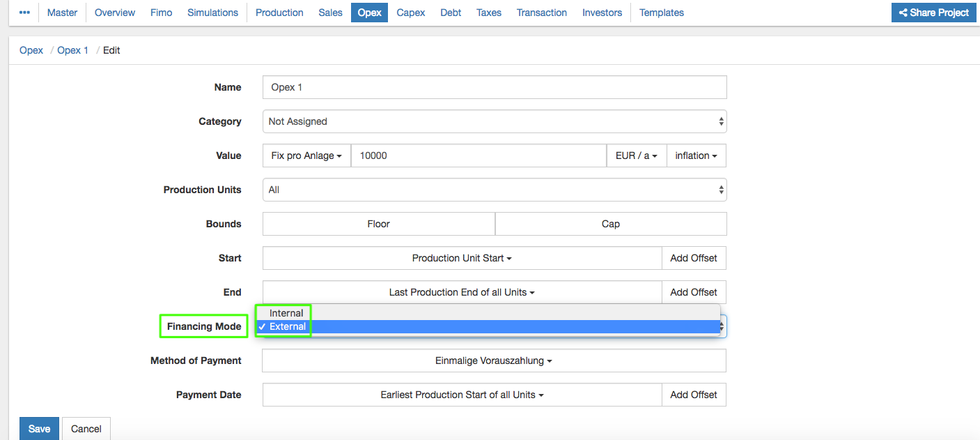Go to the Investors tab

pos(602,13)
